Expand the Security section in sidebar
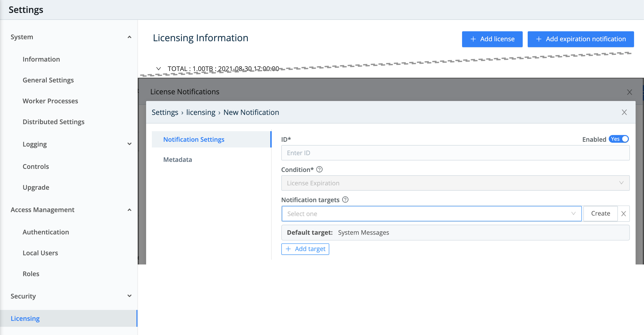 [x=129, y=296]
